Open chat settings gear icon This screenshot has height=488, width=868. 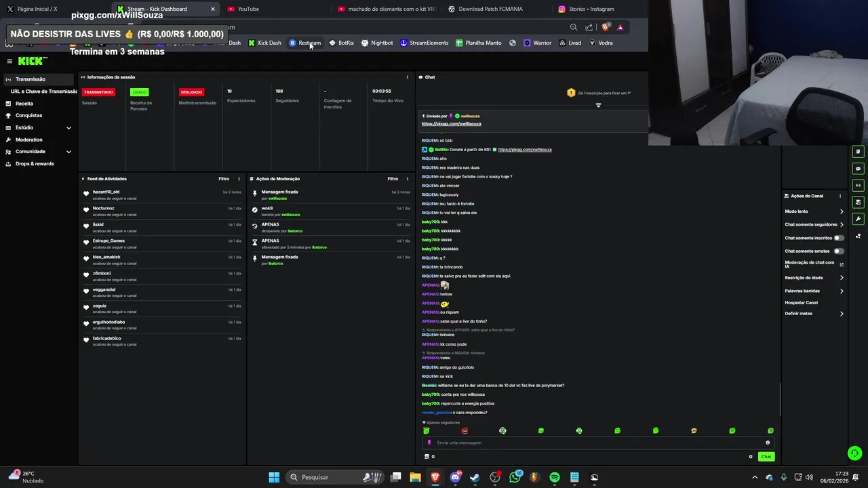(x=751, y=457)
